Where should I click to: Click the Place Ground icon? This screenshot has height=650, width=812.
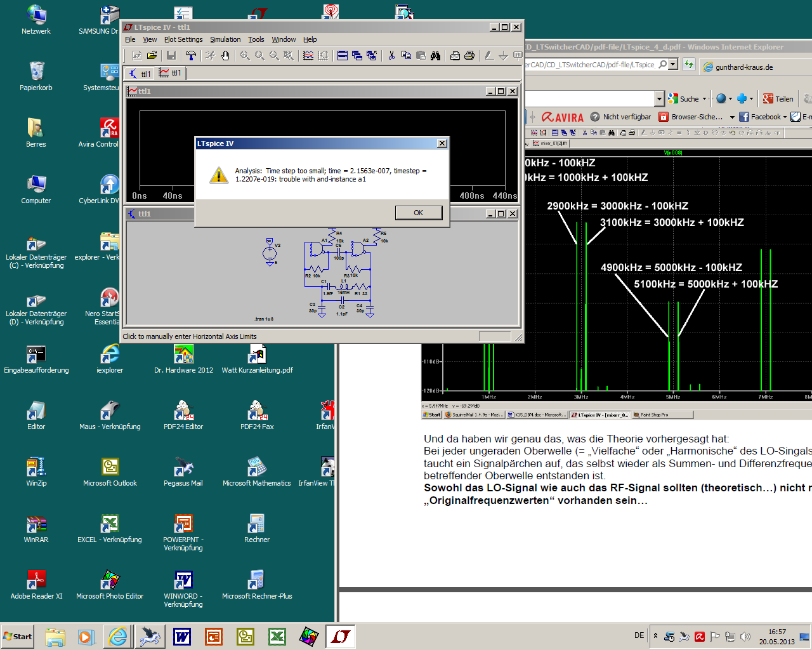(504, 56)
